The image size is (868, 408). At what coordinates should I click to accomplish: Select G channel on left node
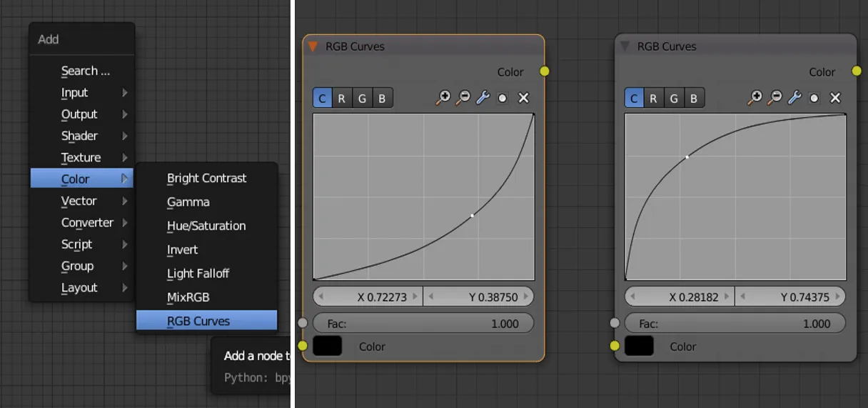pos(362,99)
